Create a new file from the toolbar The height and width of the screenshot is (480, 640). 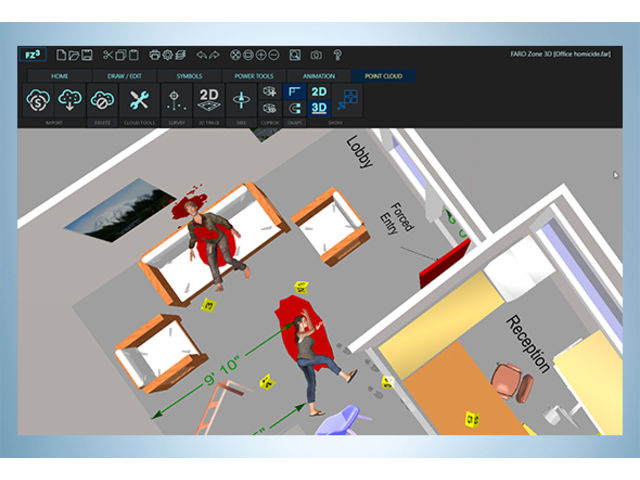click(61, 55)
